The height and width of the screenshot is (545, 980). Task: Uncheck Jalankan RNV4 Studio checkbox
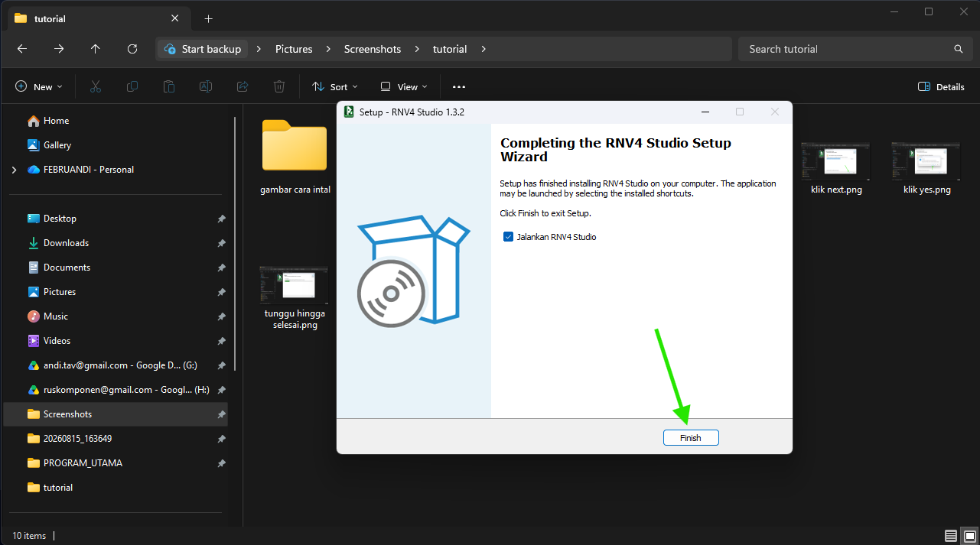(x=508, y=237)
